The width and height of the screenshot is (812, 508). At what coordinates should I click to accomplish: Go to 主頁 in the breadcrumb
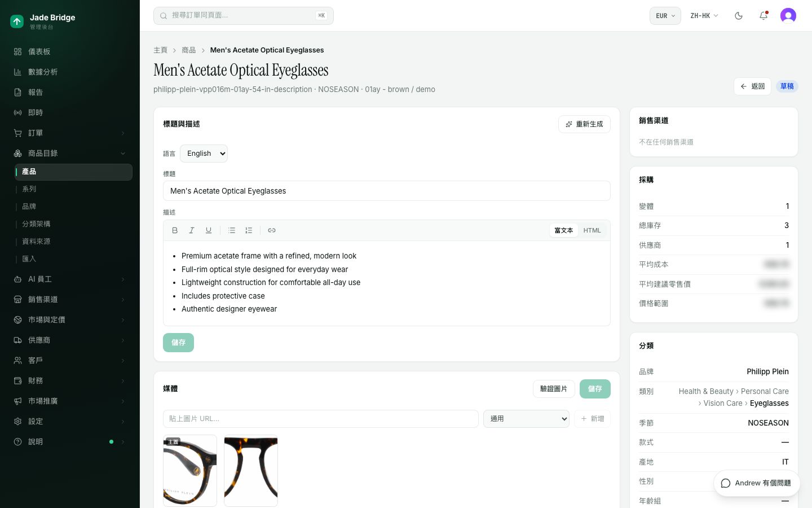coord(161,50)
